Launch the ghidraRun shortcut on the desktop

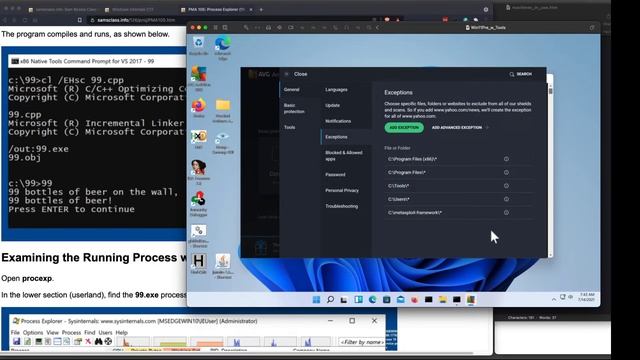(x=199, y=235)
